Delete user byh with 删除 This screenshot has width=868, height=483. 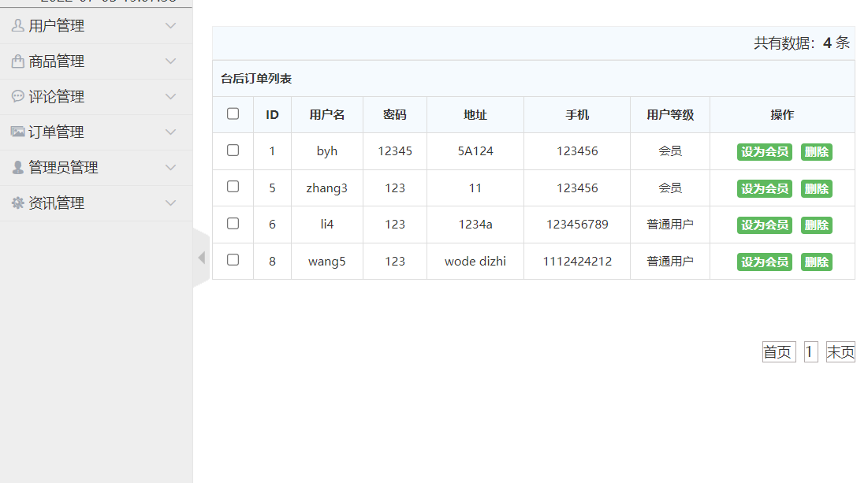[x=817, y=151]
